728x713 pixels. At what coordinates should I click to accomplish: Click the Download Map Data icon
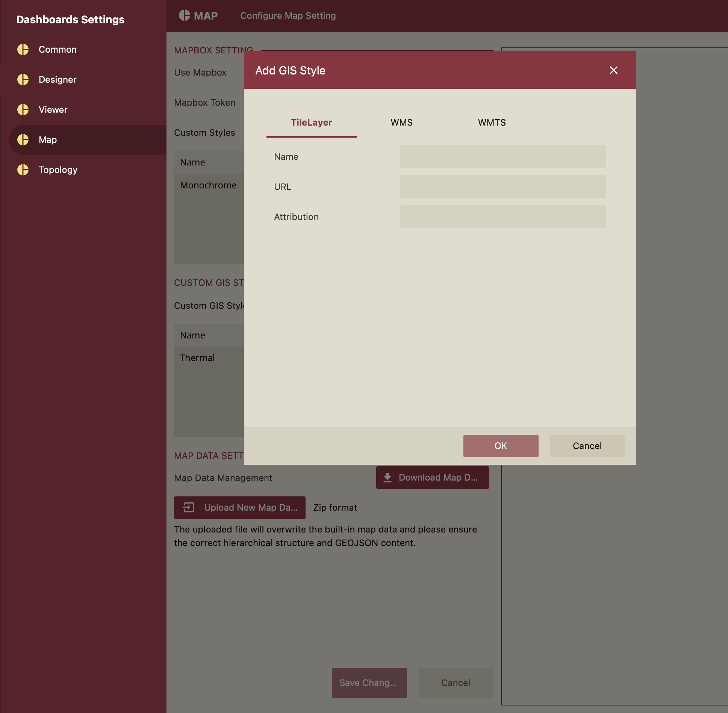tap(387, 477)
